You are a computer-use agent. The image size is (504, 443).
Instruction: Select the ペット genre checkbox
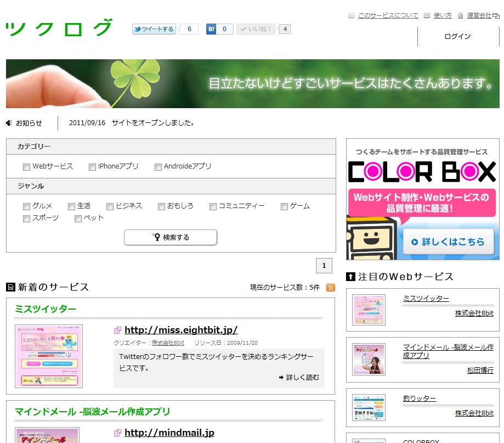tap(78, 218)
